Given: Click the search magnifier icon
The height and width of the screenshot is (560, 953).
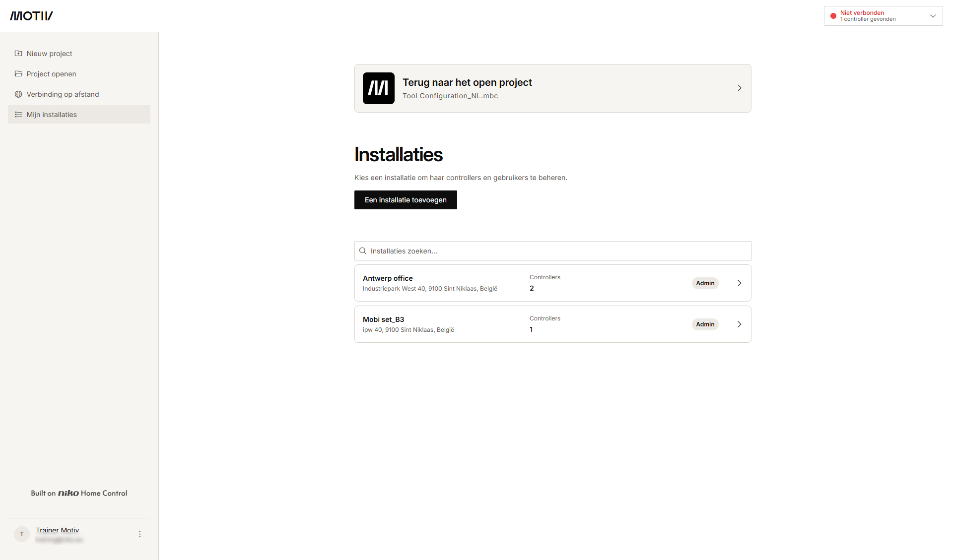Looking at the screenshot, I should (x=363, y=251).
